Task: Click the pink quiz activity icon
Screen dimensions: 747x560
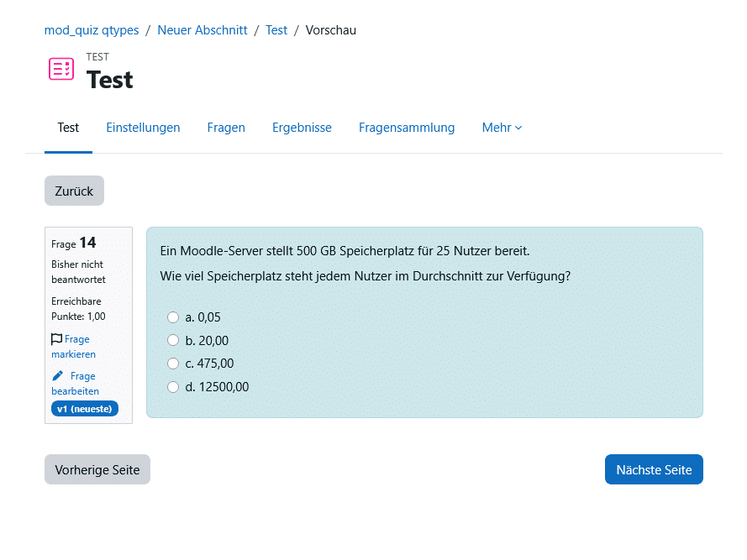Action: [x=61, y=69]
